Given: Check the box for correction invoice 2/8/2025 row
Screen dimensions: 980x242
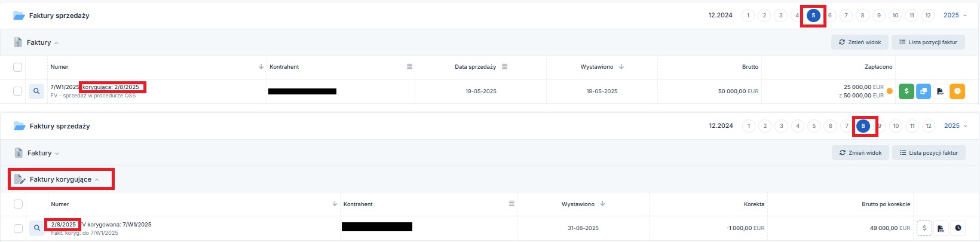Looking at the screenshot, I should [18, 228].
